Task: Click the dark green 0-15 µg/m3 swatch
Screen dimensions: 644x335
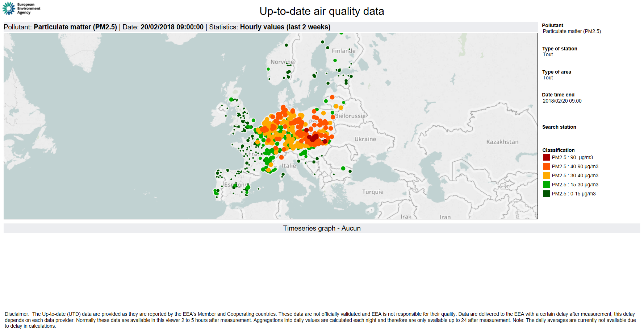Action: coord(546,194)
